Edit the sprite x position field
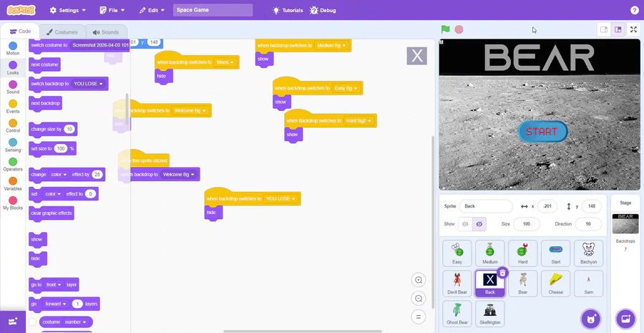This screenshot has height=333, width=644. point(547,206)
